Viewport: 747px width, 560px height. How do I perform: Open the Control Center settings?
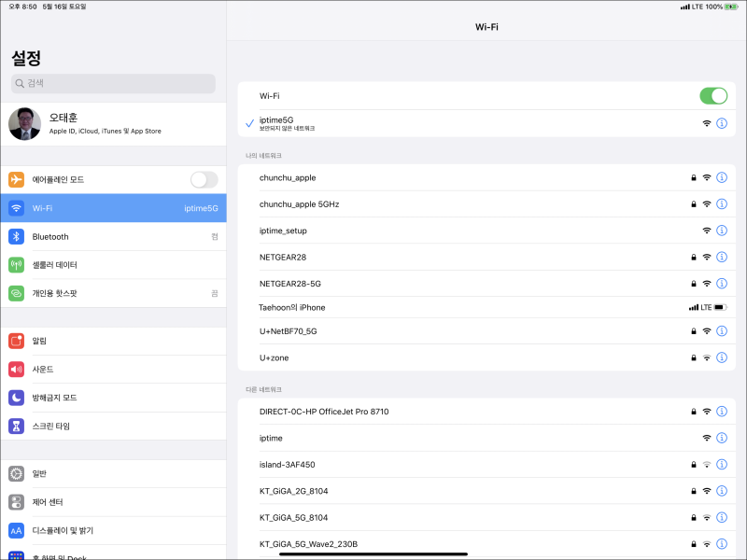coord(113,502)
